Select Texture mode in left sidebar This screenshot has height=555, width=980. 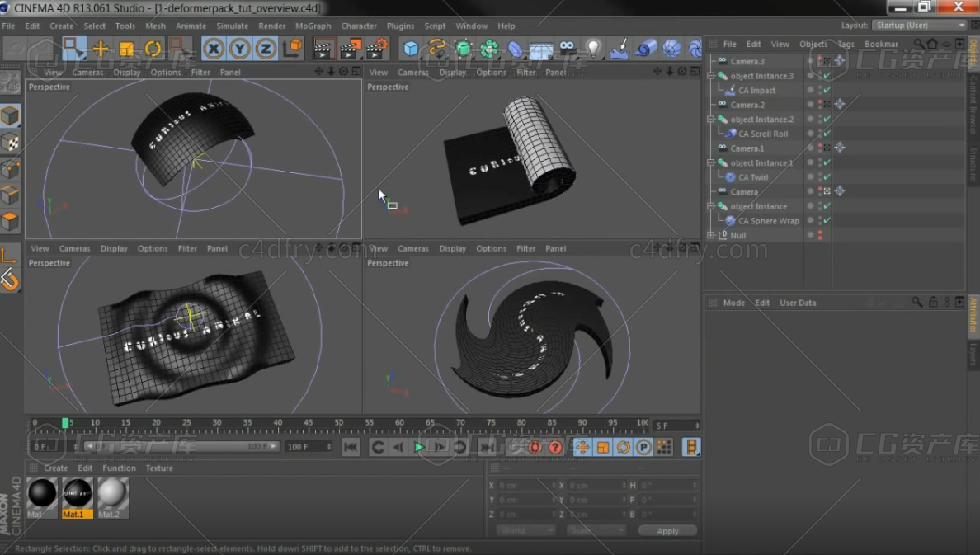(10, 143)
